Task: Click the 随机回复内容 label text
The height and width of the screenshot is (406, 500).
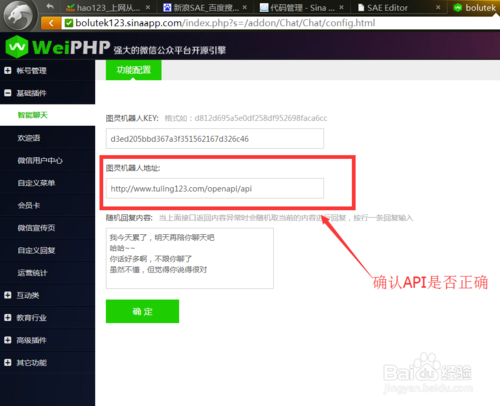Action: point(129,218)
